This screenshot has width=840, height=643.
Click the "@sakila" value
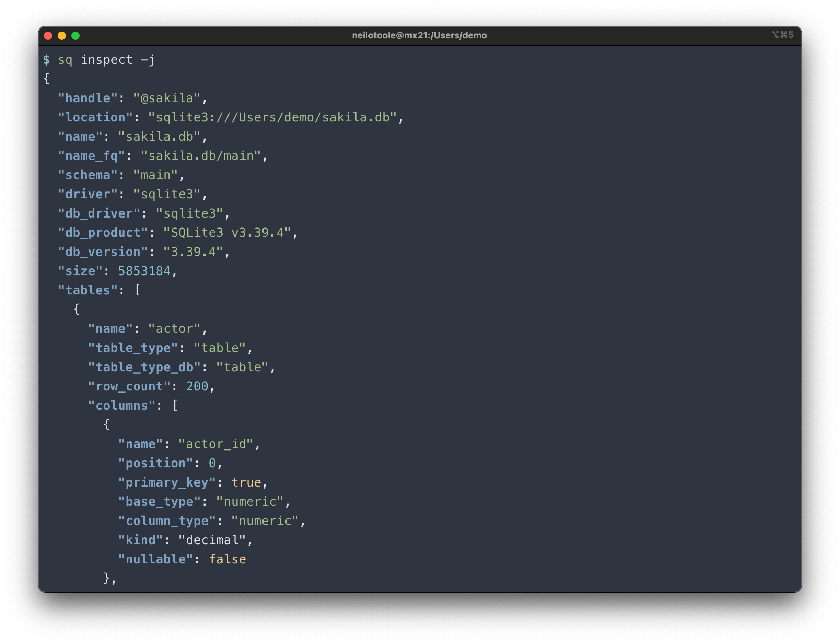point(167,98)
